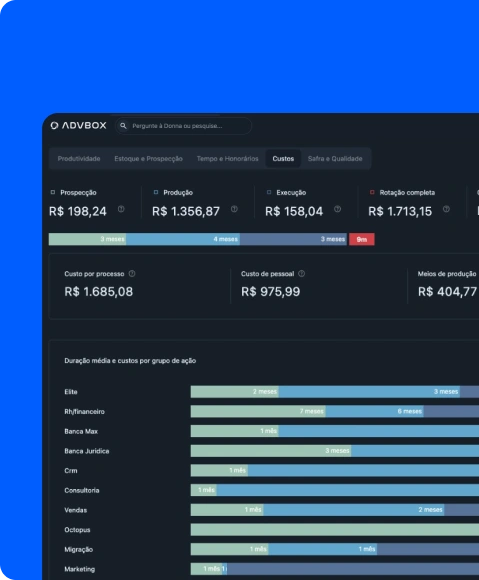
Task: Click the 'Elite' row label
Action: [71, 392]
